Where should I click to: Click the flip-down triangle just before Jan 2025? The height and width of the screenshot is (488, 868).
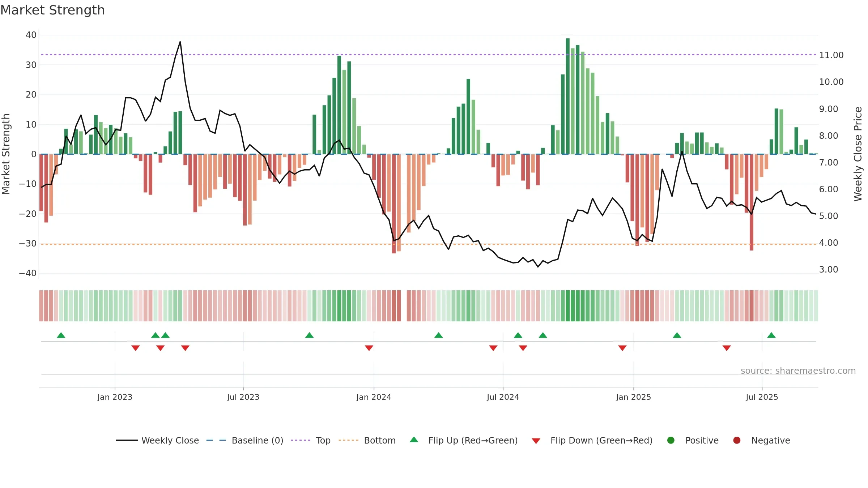622,348
